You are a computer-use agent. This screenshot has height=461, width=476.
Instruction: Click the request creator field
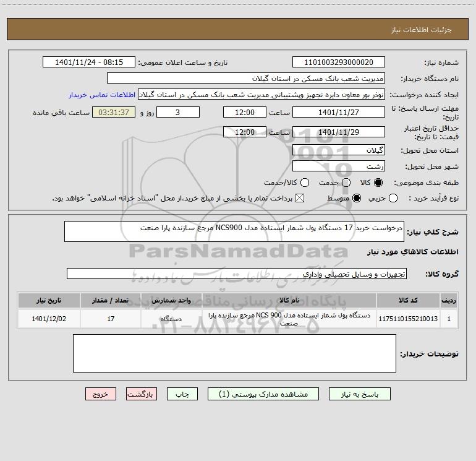point(261,95)
